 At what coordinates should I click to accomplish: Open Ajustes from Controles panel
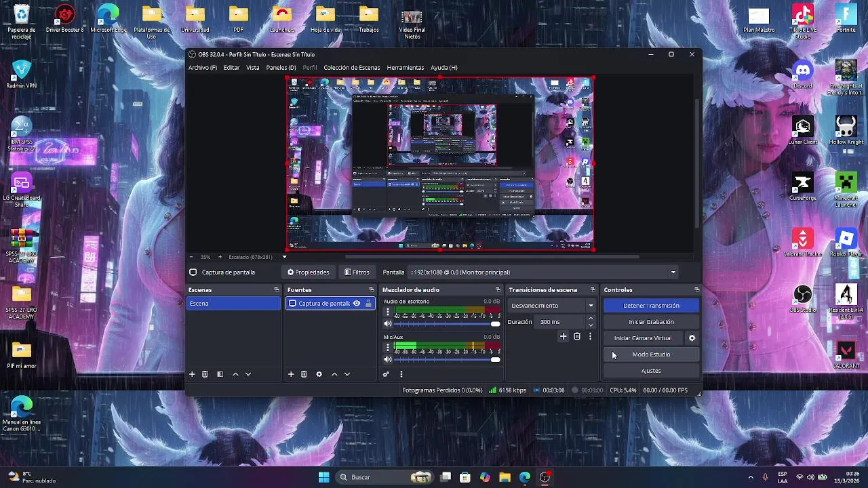pos(651,371)
